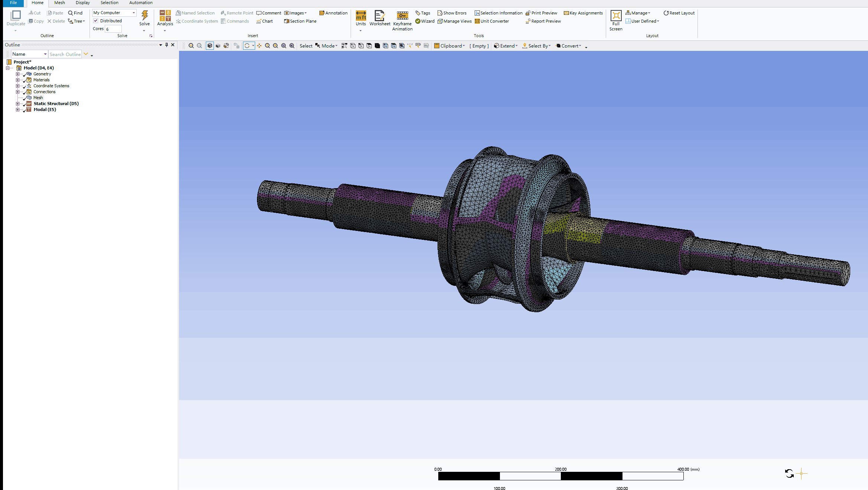This screenshot has width=868, height=490.
Task: Click the Solve lightning bolt icon
Action: 144,16
